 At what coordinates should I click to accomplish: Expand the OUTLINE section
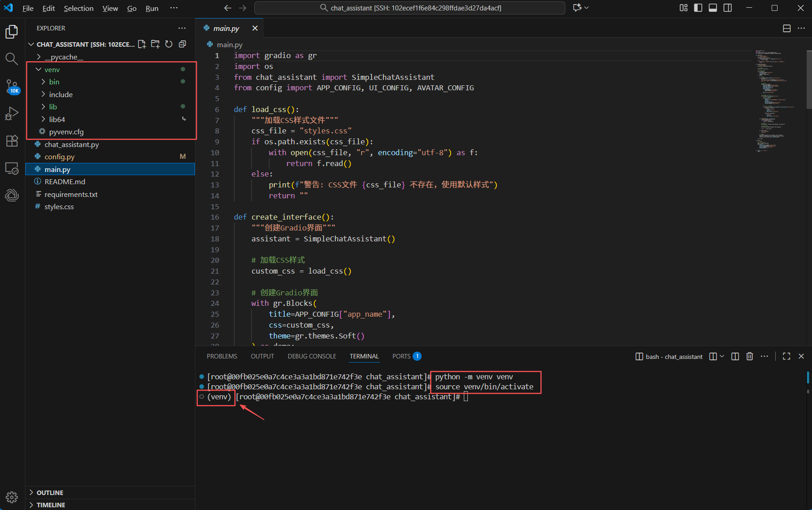coord(50,493)
